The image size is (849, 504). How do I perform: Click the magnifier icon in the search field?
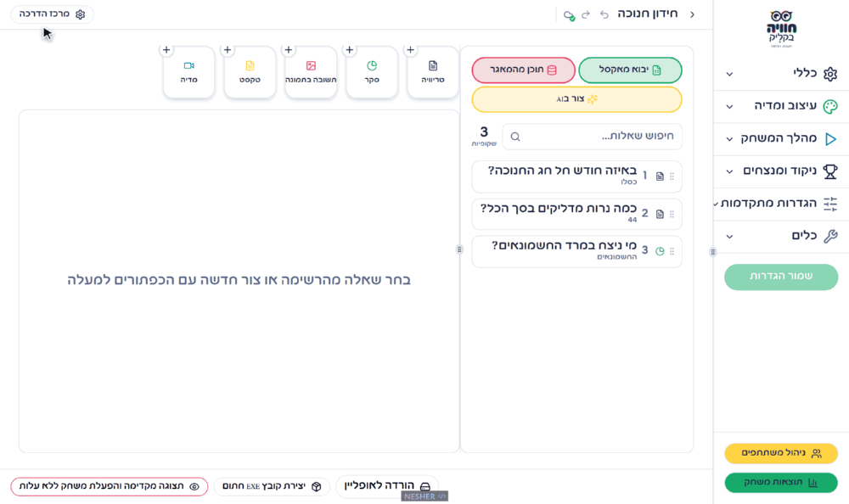point(515,137)
